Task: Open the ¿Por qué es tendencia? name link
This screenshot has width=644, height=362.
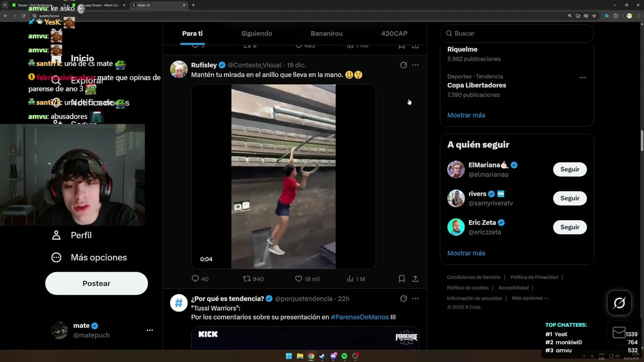Action: 227,299
